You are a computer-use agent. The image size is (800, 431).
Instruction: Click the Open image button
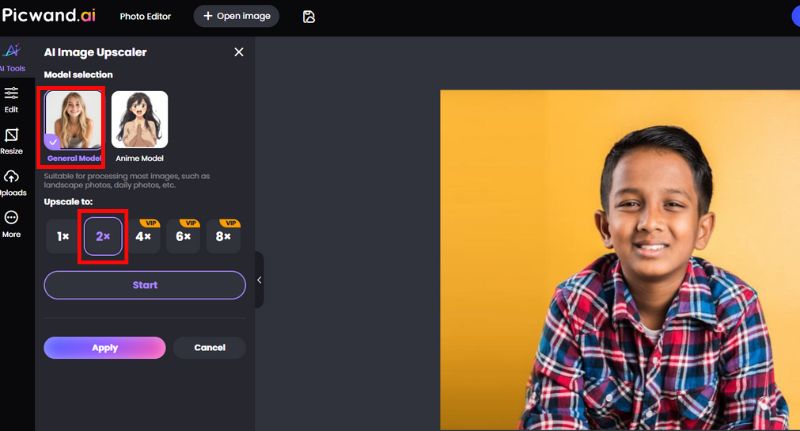click(236, 17)
